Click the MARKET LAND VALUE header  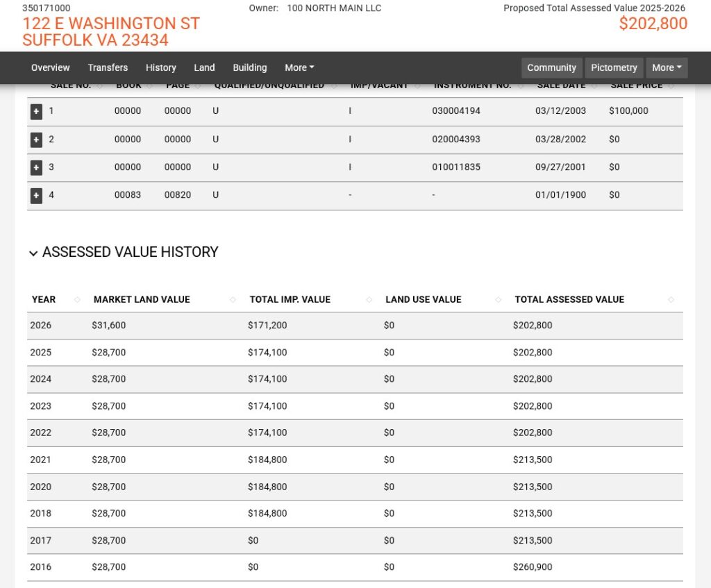point(142,300)
